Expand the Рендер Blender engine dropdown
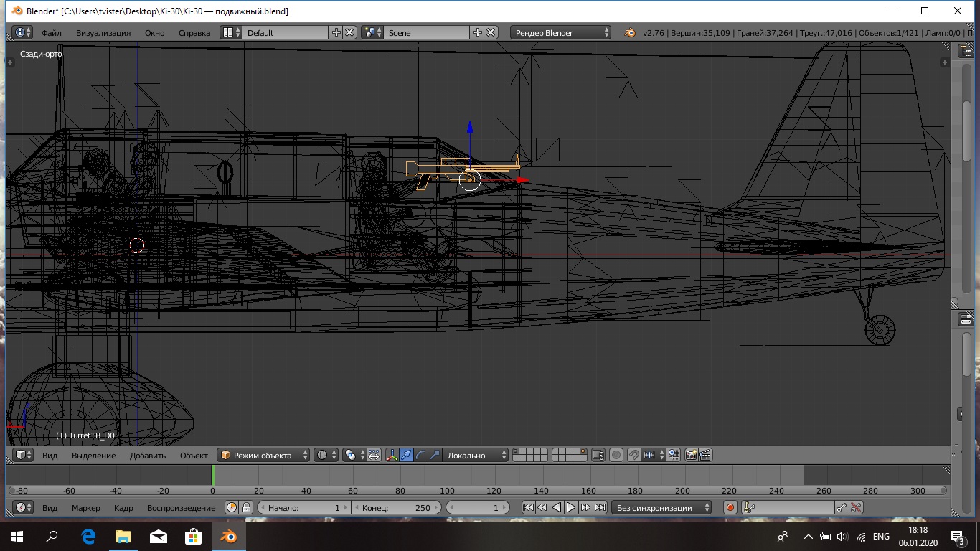980x551 pixels. click(561, 32)
